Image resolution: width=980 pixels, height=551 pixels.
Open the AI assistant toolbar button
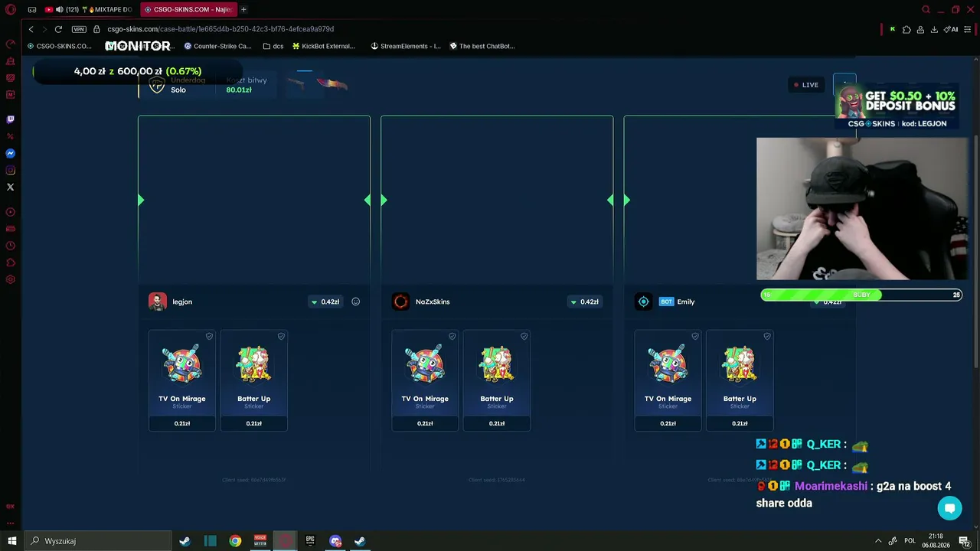click(x=951, y=29)
